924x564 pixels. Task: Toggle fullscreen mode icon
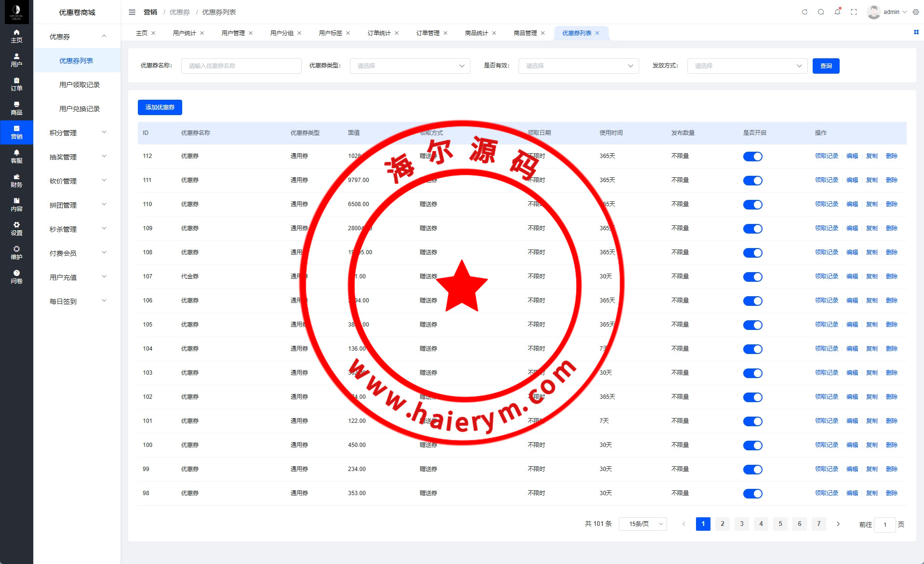pyautogui.click(x=854, y=12)
